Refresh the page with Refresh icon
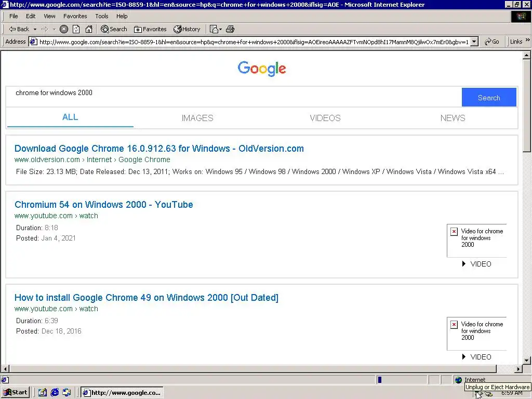 tap(76, 29)
